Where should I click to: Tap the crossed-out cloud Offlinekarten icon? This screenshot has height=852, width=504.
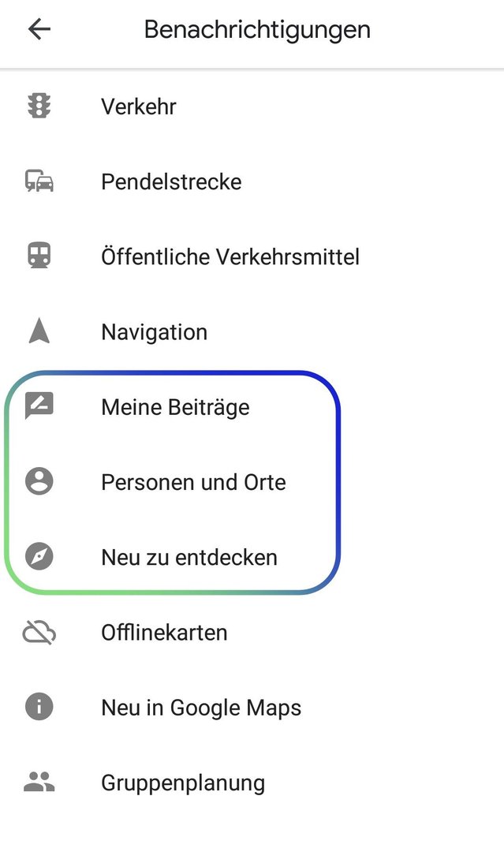pos(39,632)
